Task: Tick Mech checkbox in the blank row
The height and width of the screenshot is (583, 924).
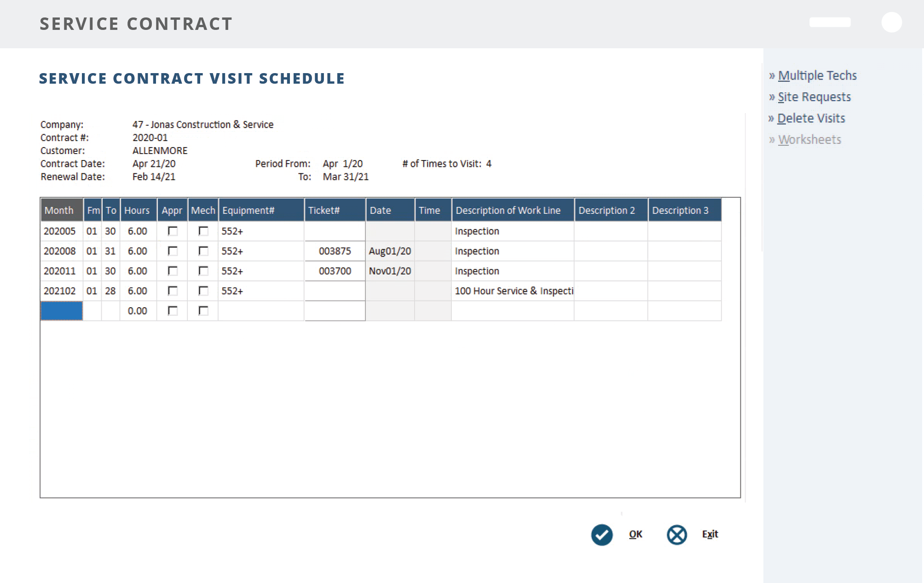Action: tap(203, 311)
